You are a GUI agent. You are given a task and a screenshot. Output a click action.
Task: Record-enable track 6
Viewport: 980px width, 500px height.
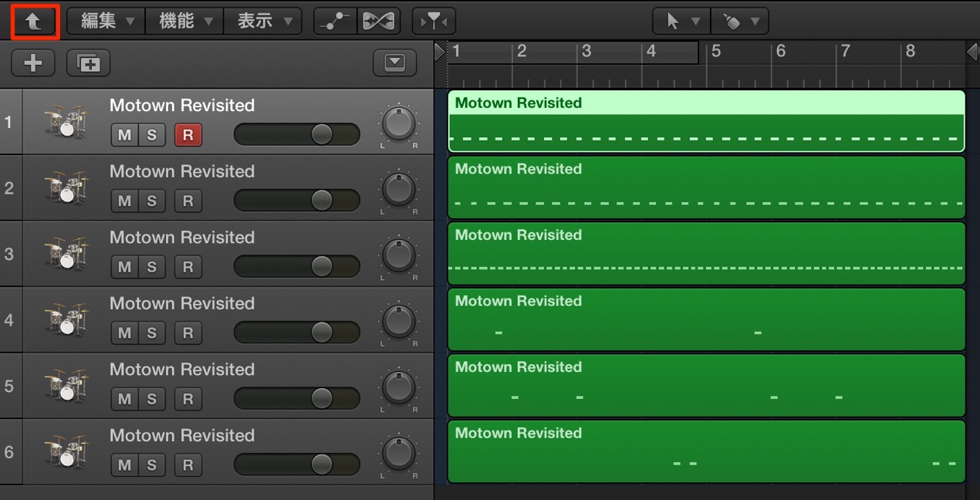[x=188, y=465]
